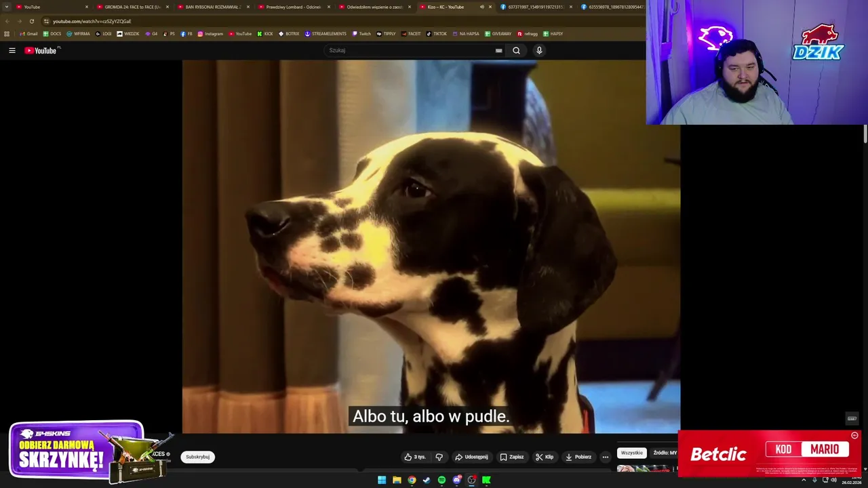
Task: Mute the Kizo – KC tab audio
Action: 481,7
